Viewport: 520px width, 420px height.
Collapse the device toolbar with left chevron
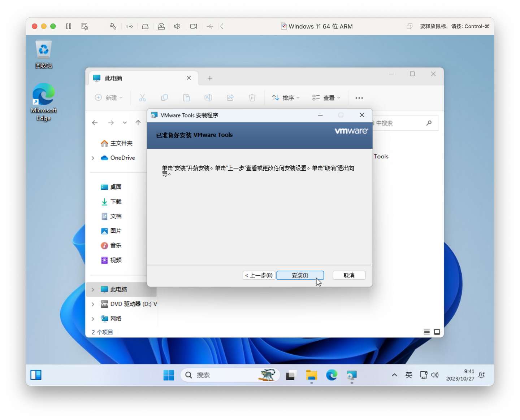click(222, 26)
